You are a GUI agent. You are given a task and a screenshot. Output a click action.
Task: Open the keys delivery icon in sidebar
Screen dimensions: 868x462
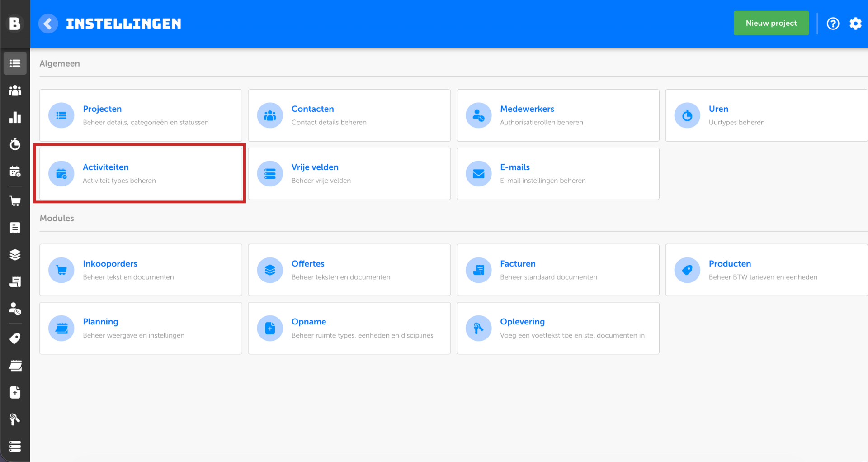click(x=15, y=419)
